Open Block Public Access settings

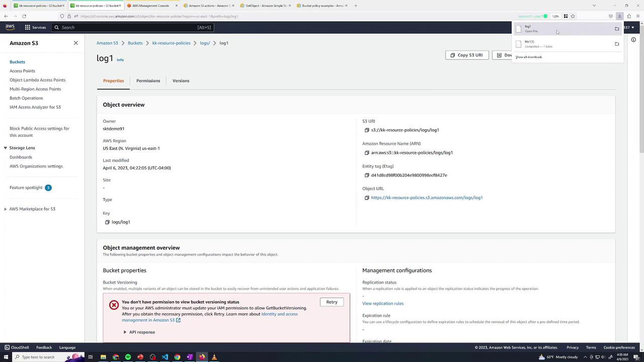(x=39, y=132)
